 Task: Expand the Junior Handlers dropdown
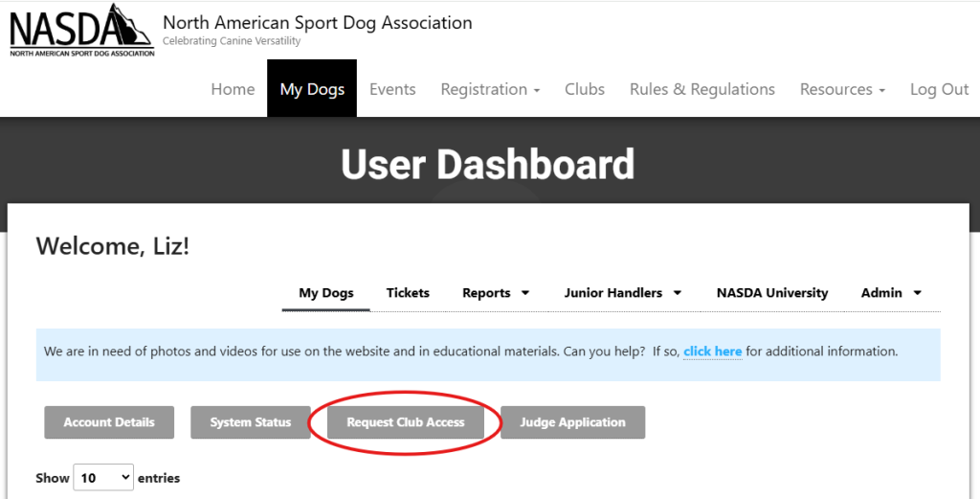pos(622,293)
